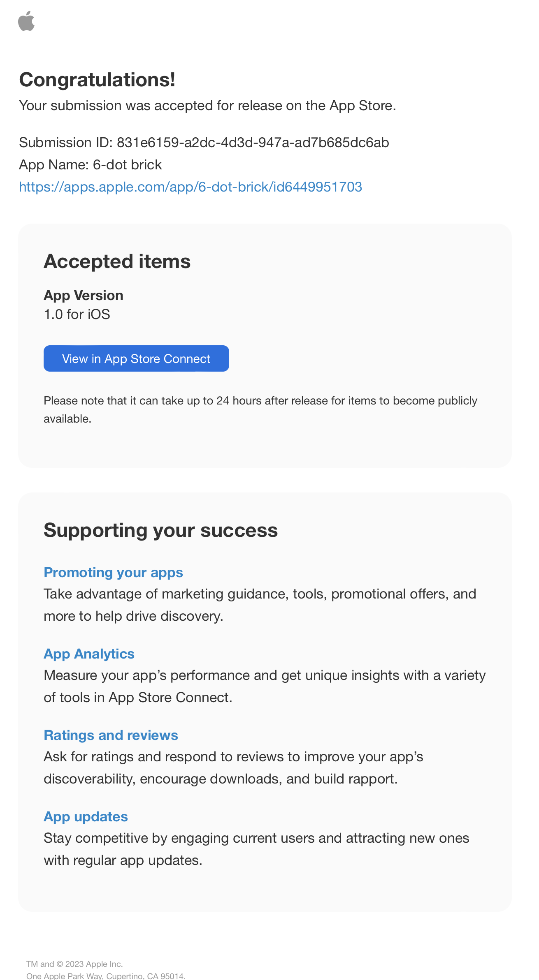Click the Apple logo icon
The width and height of the screenshot is (539, 980).
[26, 21]
